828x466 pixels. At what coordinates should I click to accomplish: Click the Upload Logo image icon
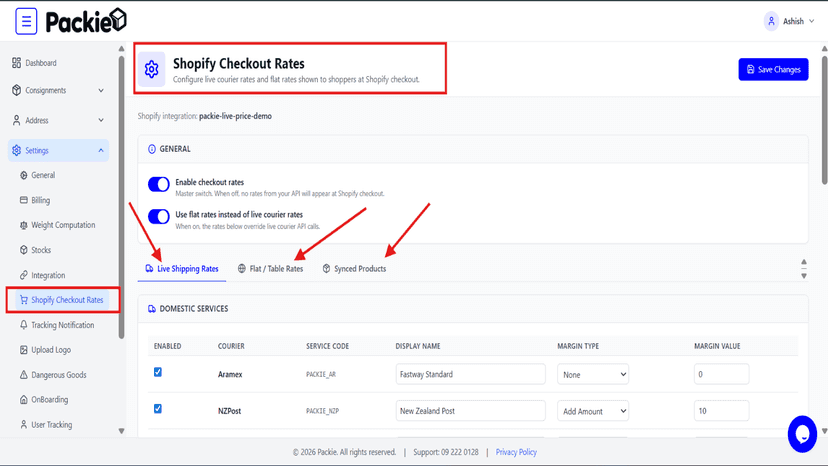click(23, 350)
